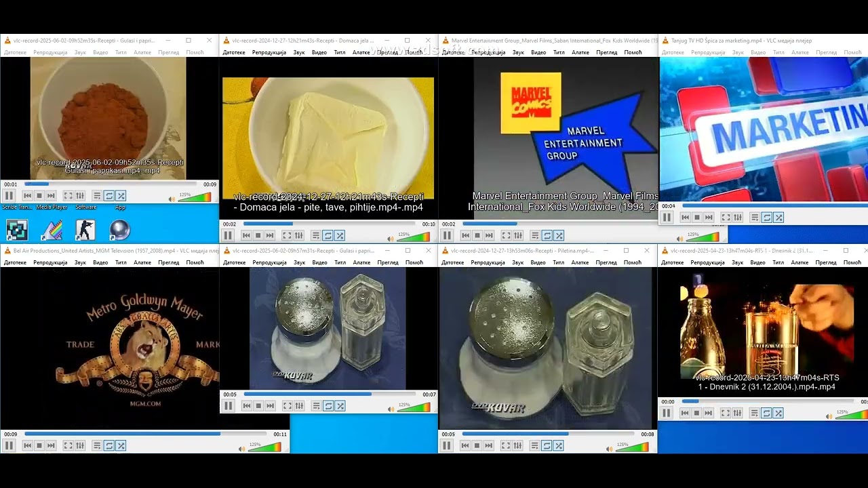Stop playback in the 09h52m35s Gulasi window

click(x=39, y=196)
